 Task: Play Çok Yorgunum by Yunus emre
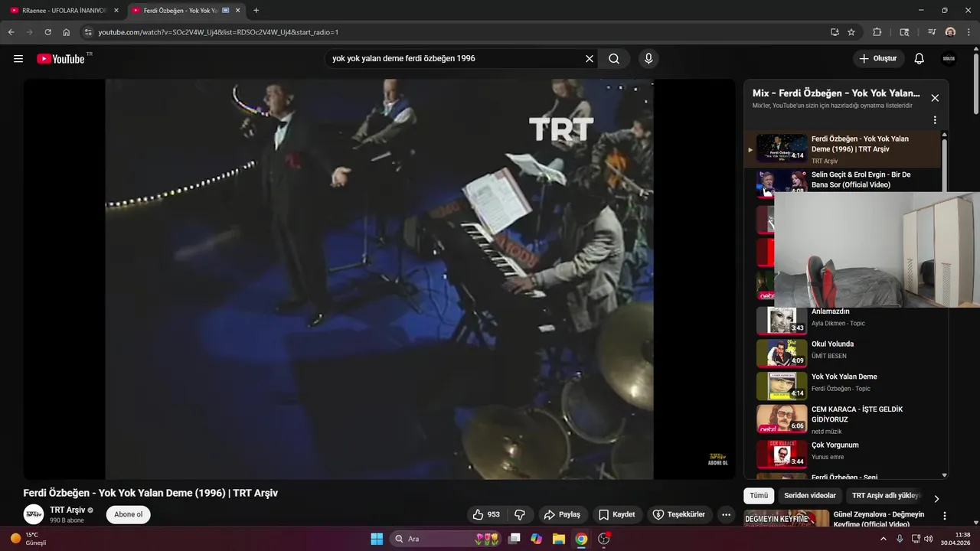(x=835, y=445)
